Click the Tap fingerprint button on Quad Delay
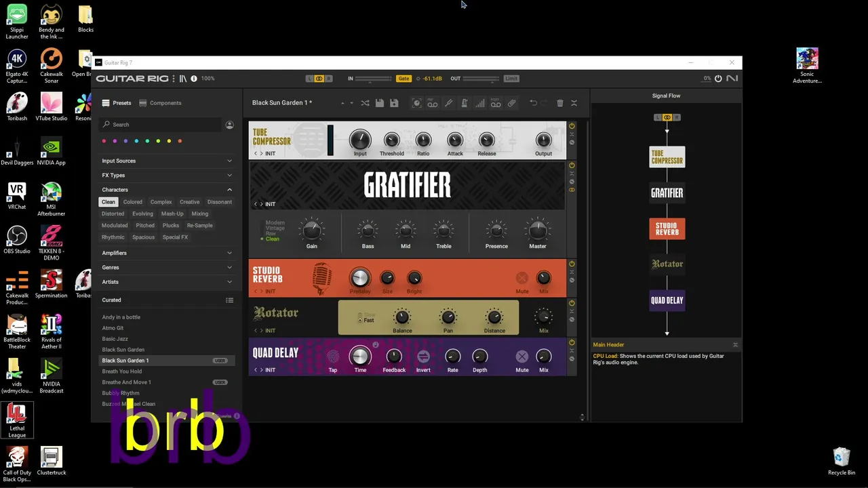 point(332,357)
